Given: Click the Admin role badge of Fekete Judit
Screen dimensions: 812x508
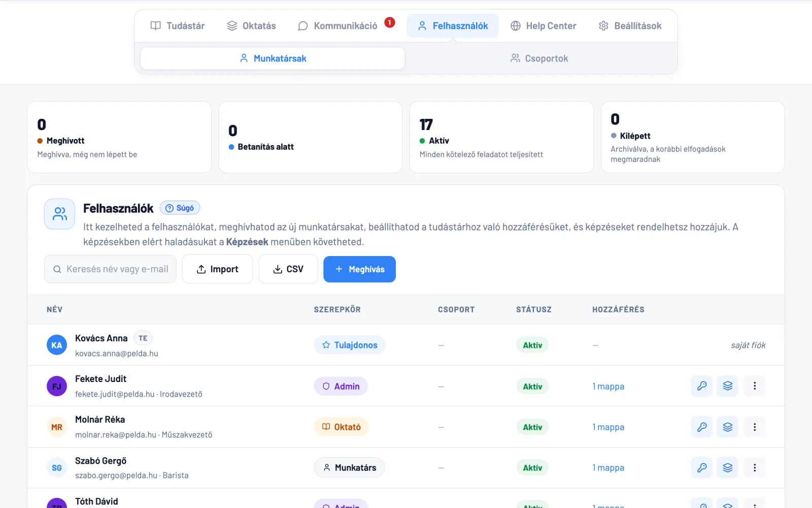Looking at the screenshot, I should (341, 386).
